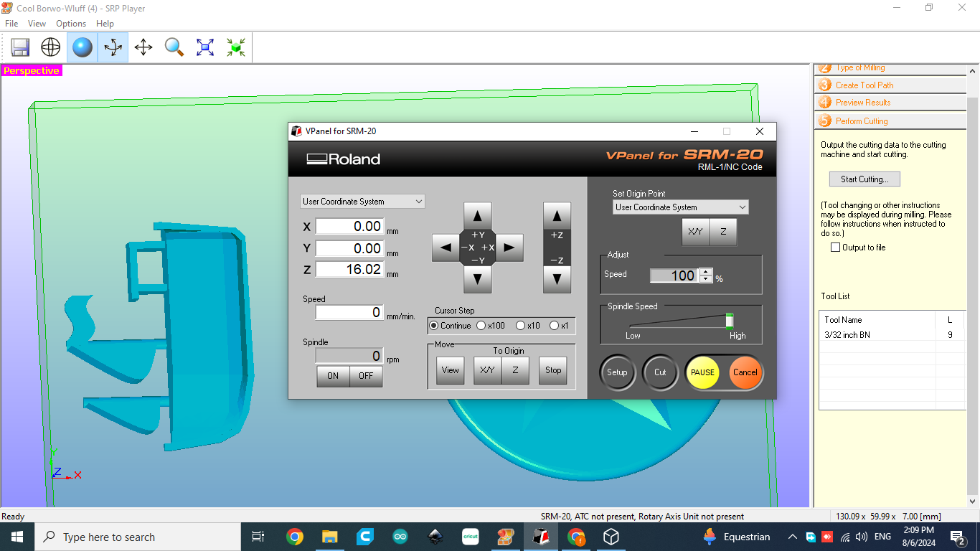
Task: Select 3/32 inch BN tool row
Action: point(892,335)
